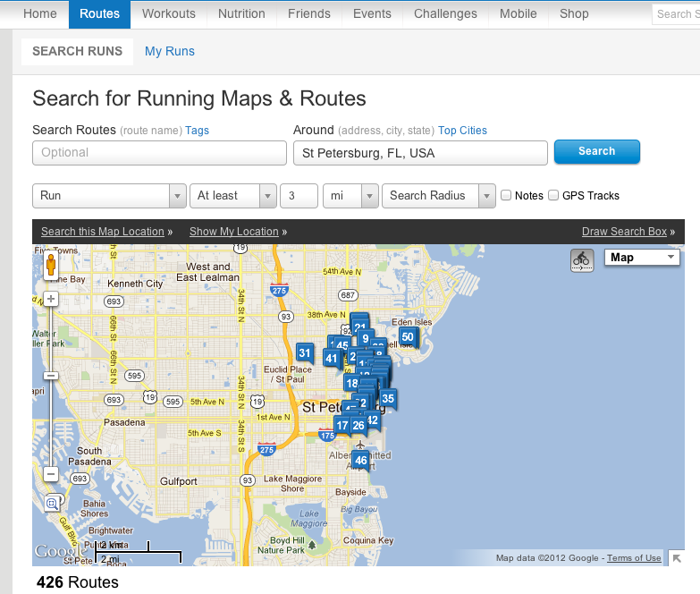This screenshot has width=700, height=594.
Task: Toggle the bicycle layer icon on map
Action: pyautogui.click(x=581, y=259)
